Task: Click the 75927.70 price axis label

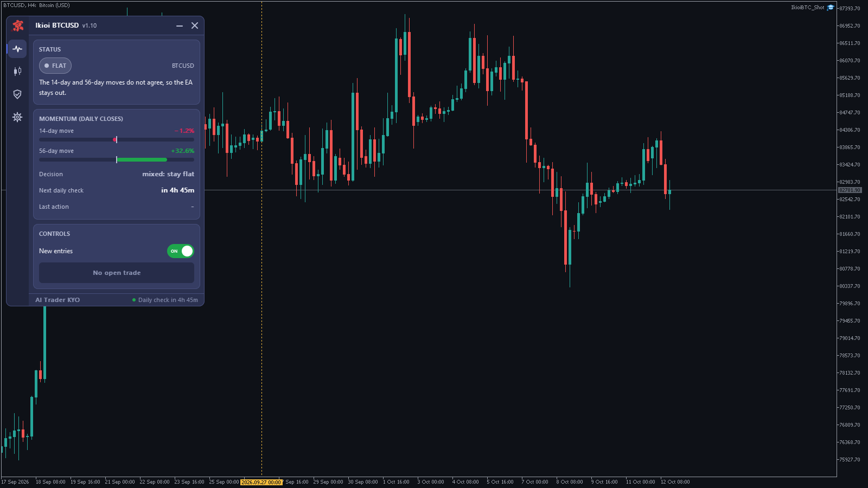Action: [x=850, y=460]
